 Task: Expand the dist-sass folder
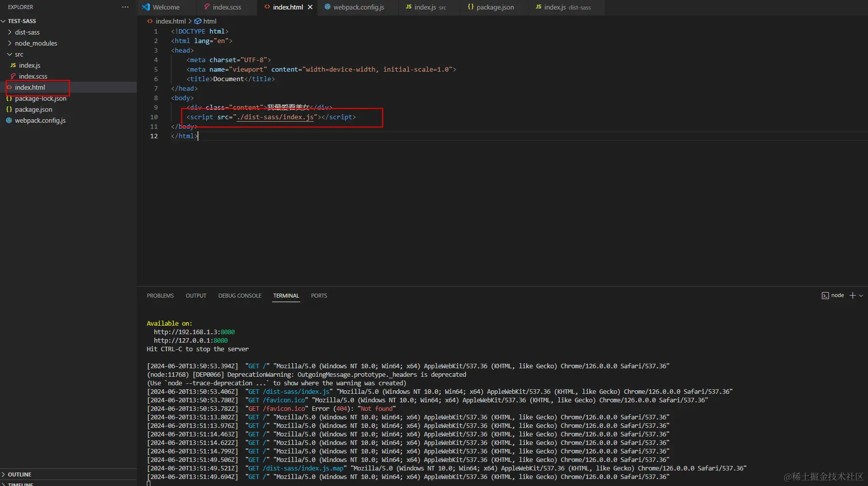tap(68, 32)
